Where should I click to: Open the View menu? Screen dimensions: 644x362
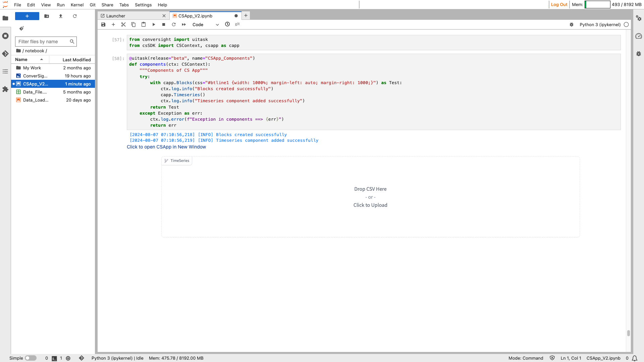click(46, 5)
